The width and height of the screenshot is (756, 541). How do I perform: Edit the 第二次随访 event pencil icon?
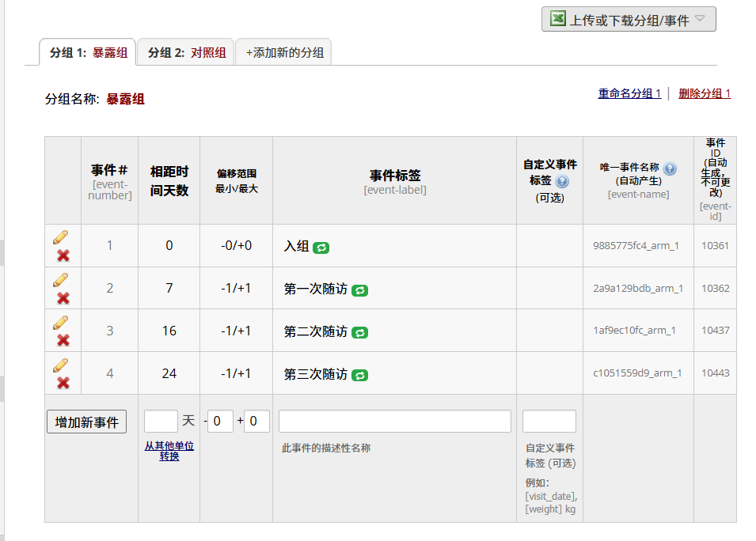point(61,322)
